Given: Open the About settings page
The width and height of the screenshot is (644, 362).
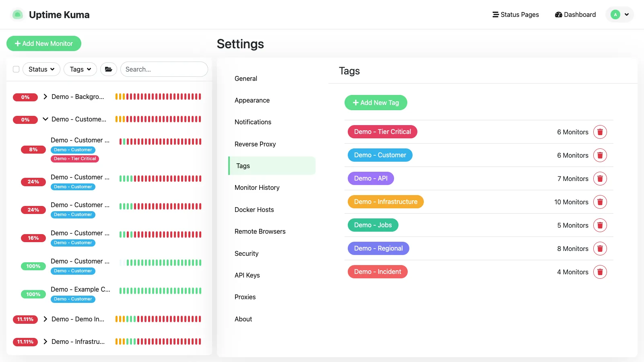Looking at the screenshot, I should pyautogui.click(x=272, y=319).
